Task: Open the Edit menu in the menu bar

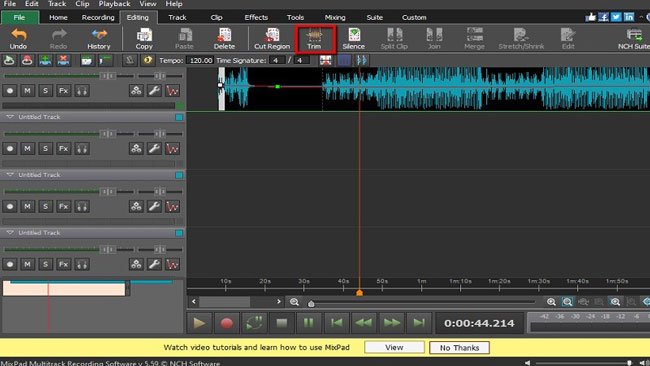Action: (32, 4)
